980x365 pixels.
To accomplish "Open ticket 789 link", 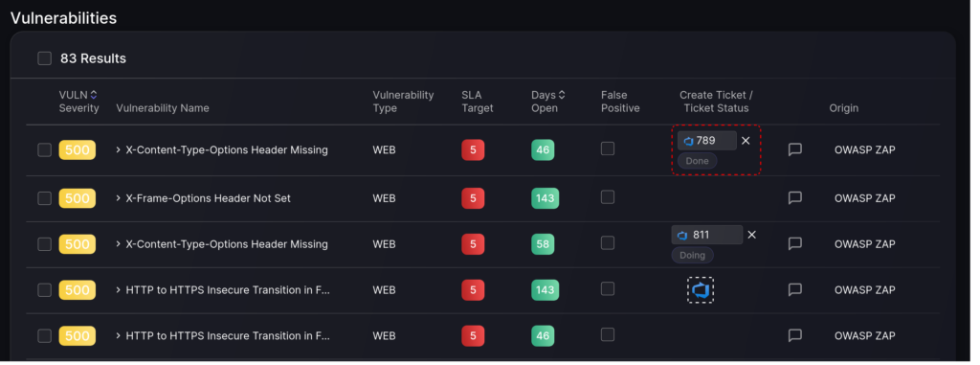I will click(x=706, y=141).
